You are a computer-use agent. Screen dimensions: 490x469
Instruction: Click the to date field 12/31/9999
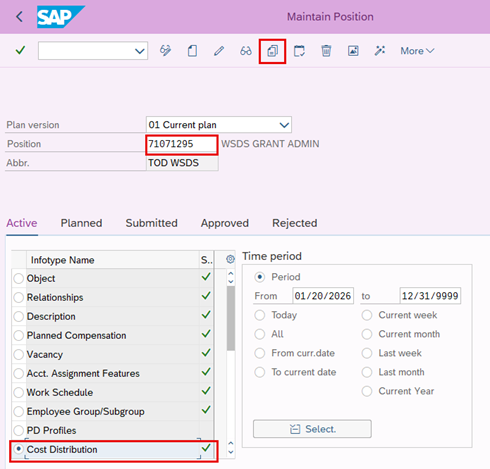430,296
